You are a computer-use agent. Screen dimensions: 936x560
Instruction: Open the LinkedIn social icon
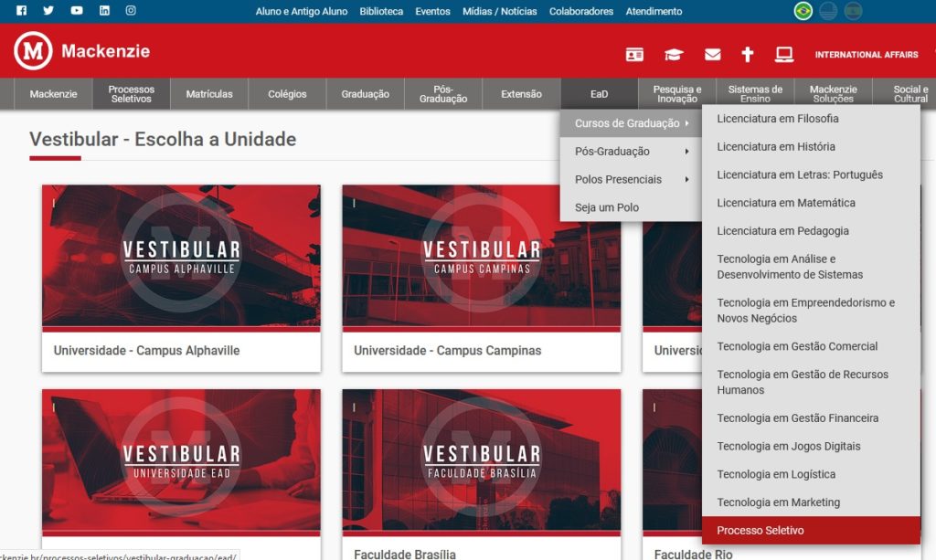(x=104, y=10)
